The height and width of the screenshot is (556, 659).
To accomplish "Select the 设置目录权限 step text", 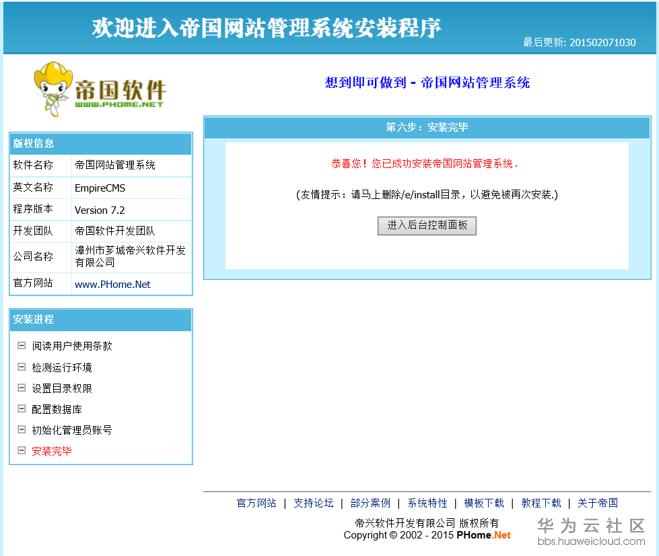I will [x=62, y=388].
